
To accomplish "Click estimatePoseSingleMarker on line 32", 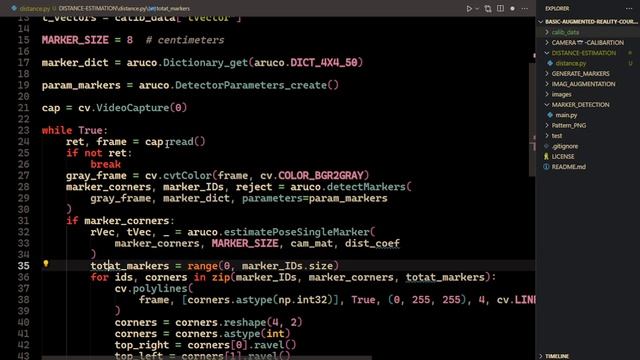I will (296, 232).
